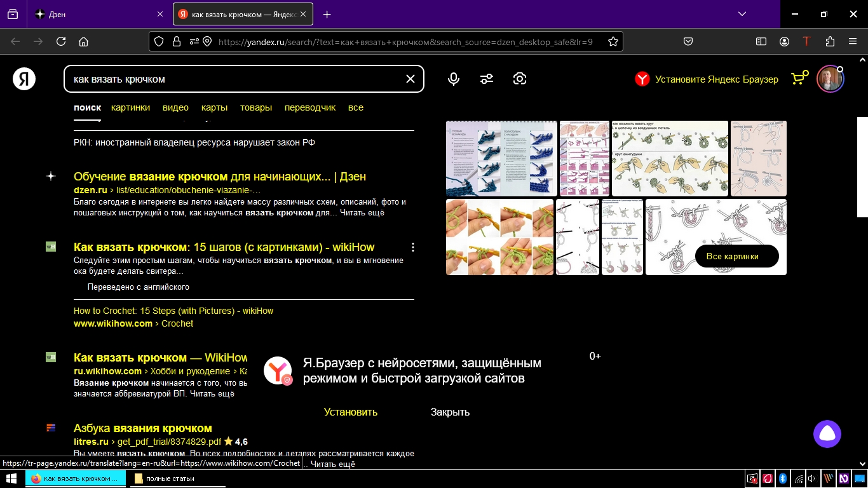The image size is (868, 488).
Task: Switch to Firefox taskbar window
Action: click(76, 478)
